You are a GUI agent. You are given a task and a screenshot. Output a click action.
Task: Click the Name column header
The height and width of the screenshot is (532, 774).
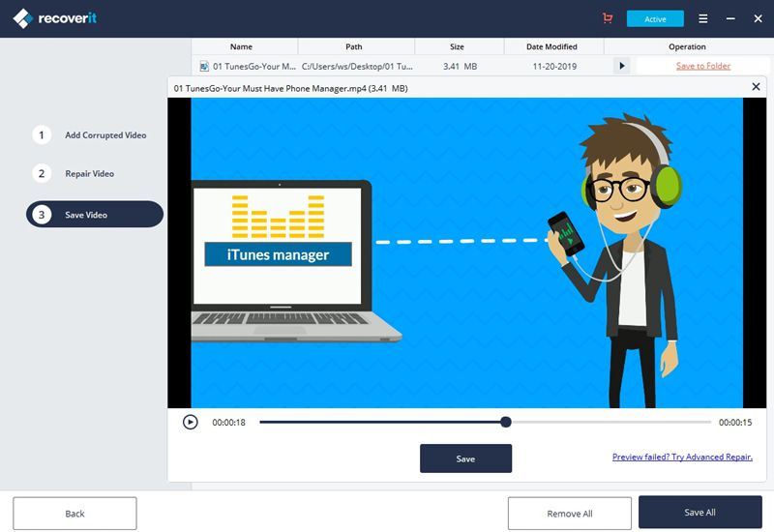pyautogui.click(x=241, y=46)
